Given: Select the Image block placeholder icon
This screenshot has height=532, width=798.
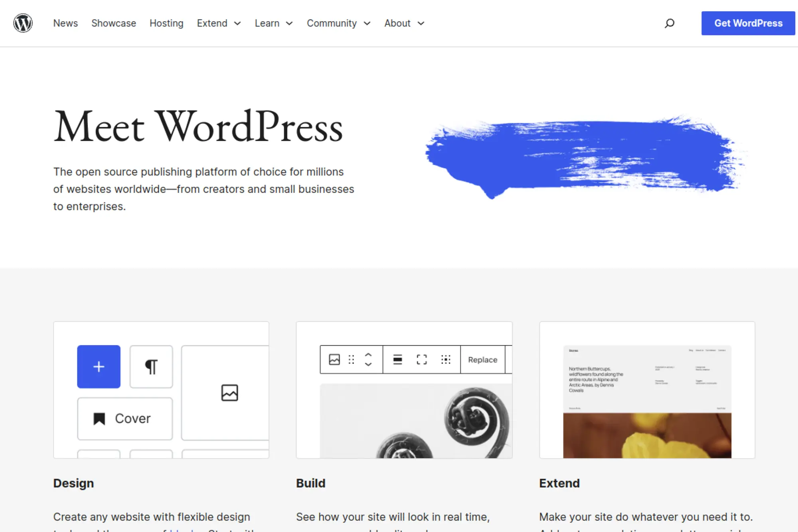Looking at the screenshot, I should (230, 392).
